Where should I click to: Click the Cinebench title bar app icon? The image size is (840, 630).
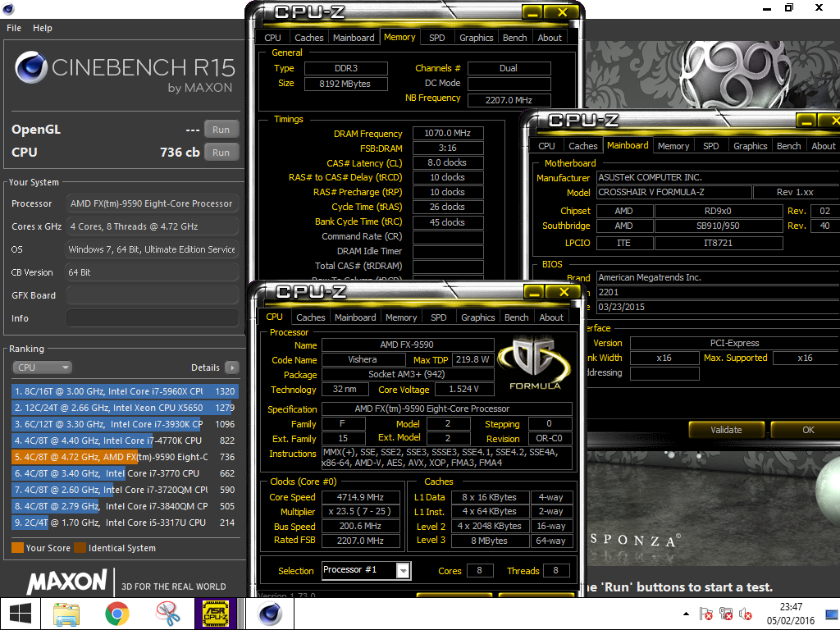(x=8, y=8)
